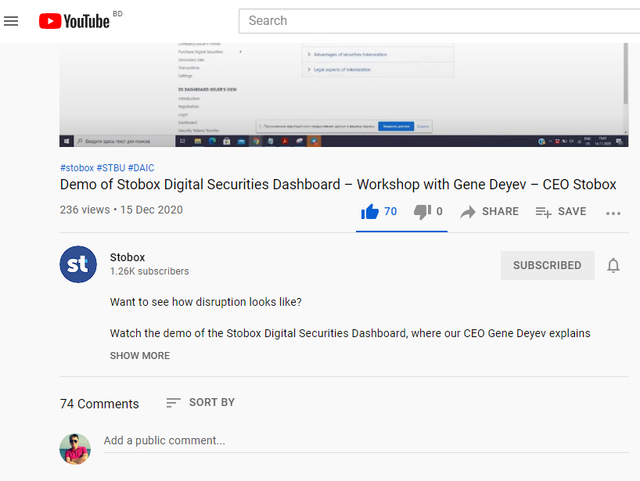The height and width of the screenshot is (481, 640).
Task: Open the #stobox hashtag link
Action: pyautogui.click(x=77, y=168)
